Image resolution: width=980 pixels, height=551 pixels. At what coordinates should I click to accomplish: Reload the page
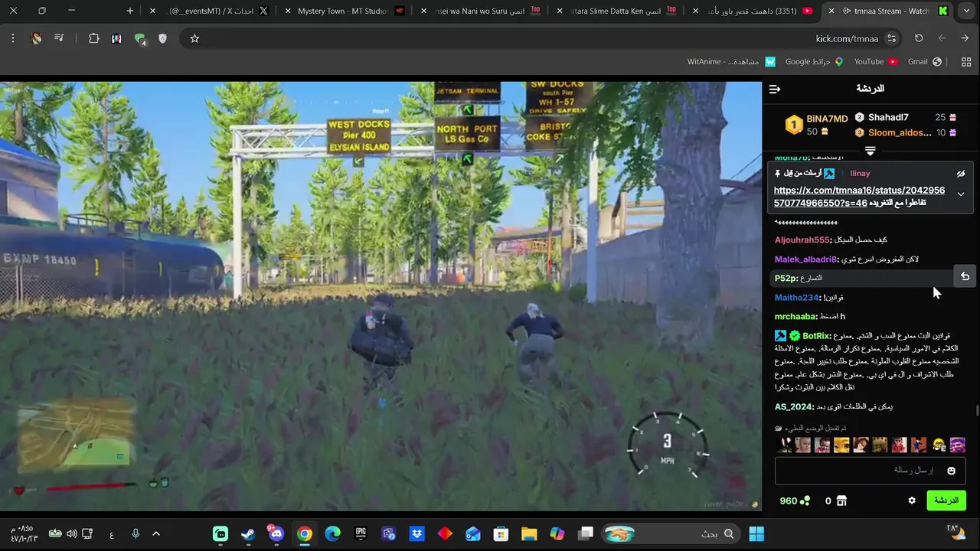pyautogui.click(x=919, y=38)
